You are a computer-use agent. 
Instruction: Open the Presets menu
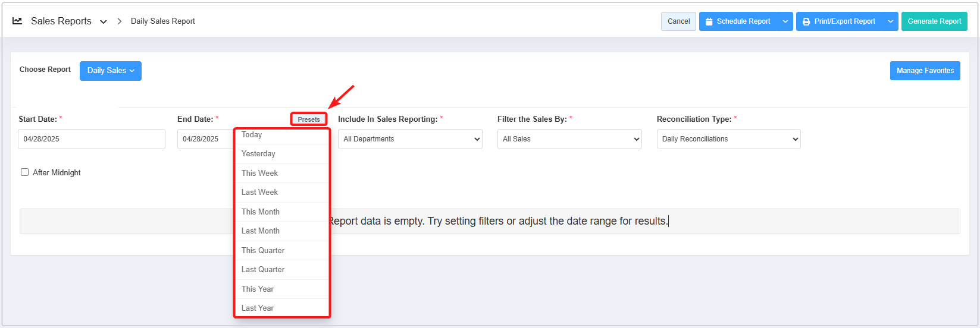point(309,119)
